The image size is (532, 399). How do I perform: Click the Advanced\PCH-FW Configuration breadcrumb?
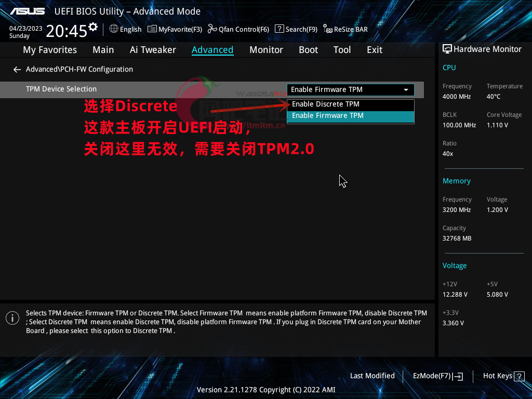pyautogui.click(x=79, y=69)
